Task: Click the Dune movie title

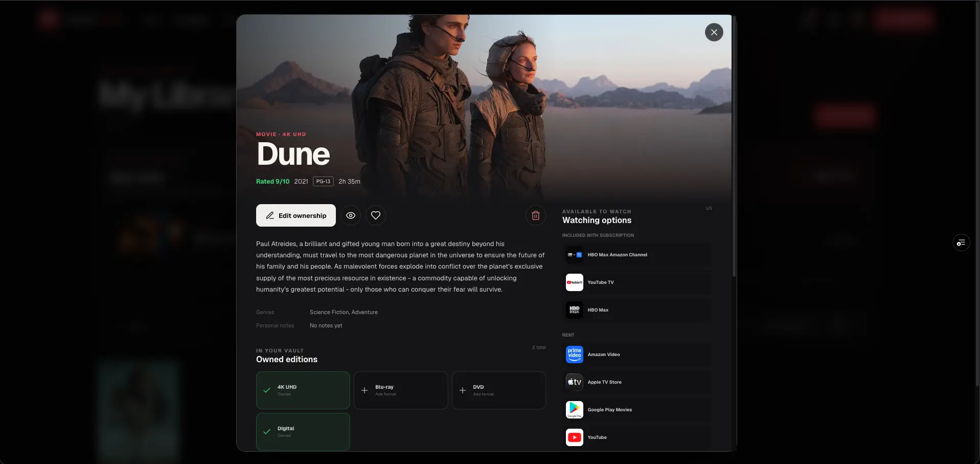Action: pos(293,154)
